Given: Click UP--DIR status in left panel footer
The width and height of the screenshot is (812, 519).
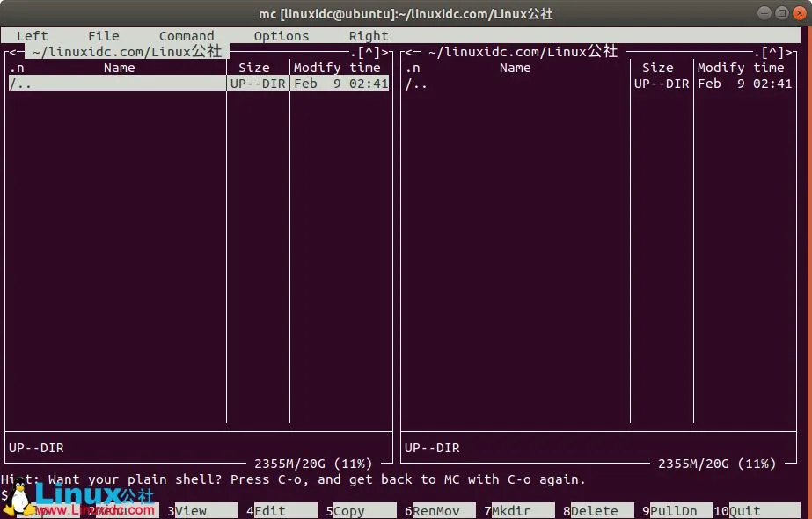Looking at the screenshot, I should pyautogui.click(x=36, y=448).
